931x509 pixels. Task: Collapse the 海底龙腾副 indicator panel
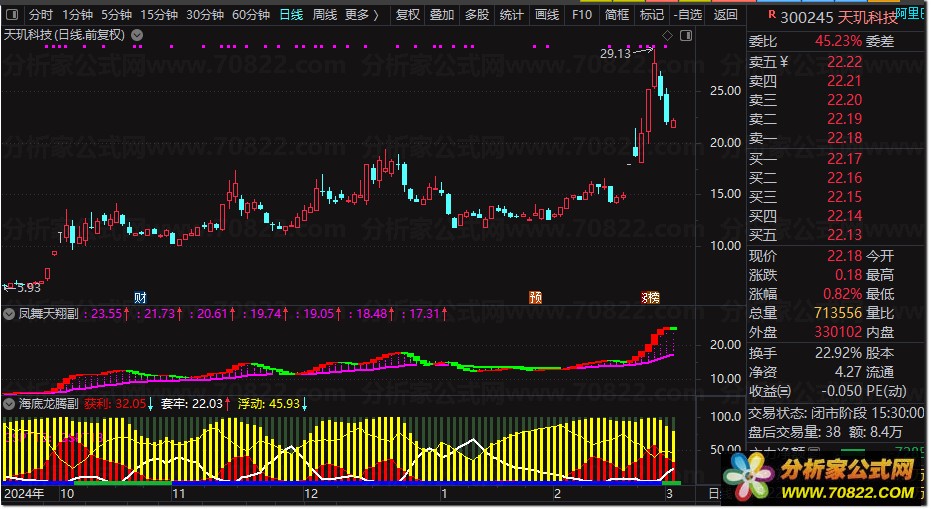point(9,404)
